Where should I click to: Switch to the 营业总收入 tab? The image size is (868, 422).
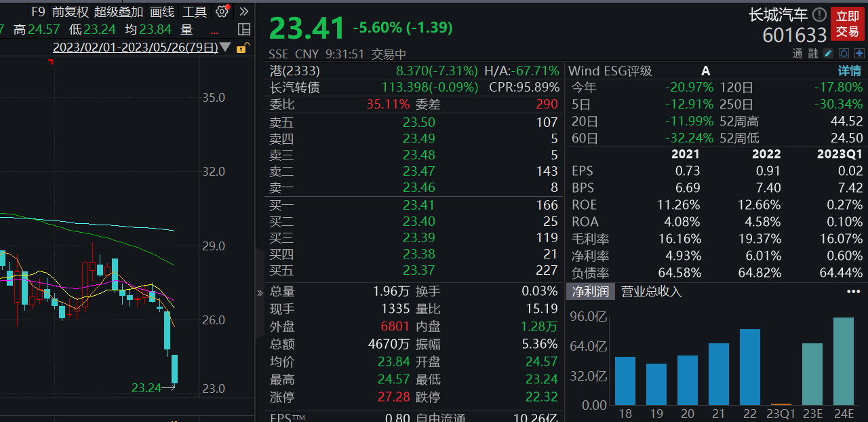click(x=652, y=292)
